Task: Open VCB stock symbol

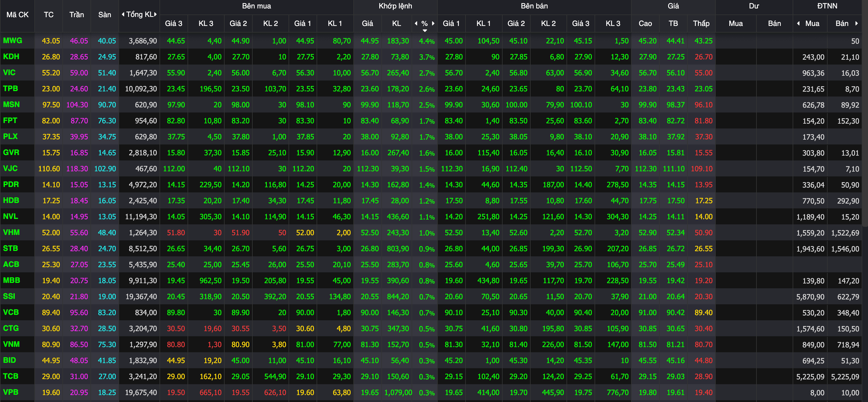Action: 11,312
